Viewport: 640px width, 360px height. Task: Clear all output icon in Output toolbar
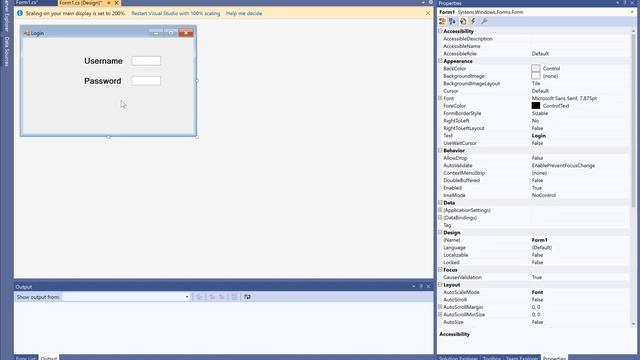[x=234, y=297]
